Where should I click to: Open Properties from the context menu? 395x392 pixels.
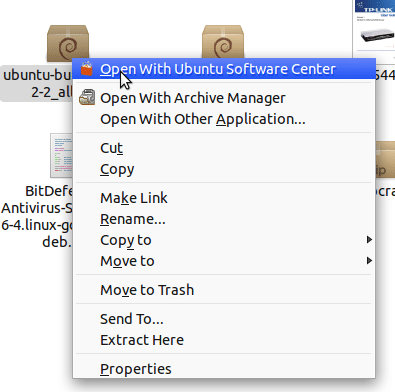224,369
